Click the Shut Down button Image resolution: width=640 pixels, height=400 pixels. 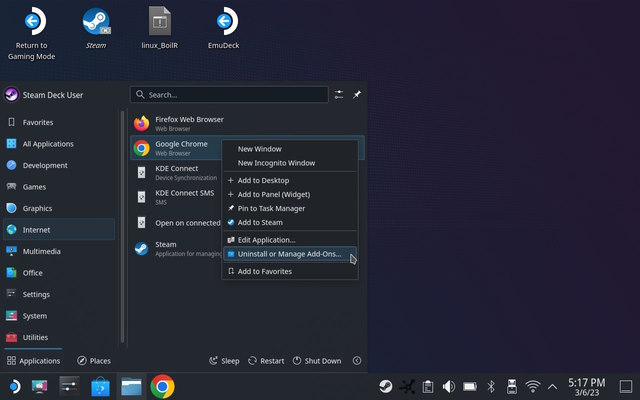pyautogui.click(x=317, y=361)
